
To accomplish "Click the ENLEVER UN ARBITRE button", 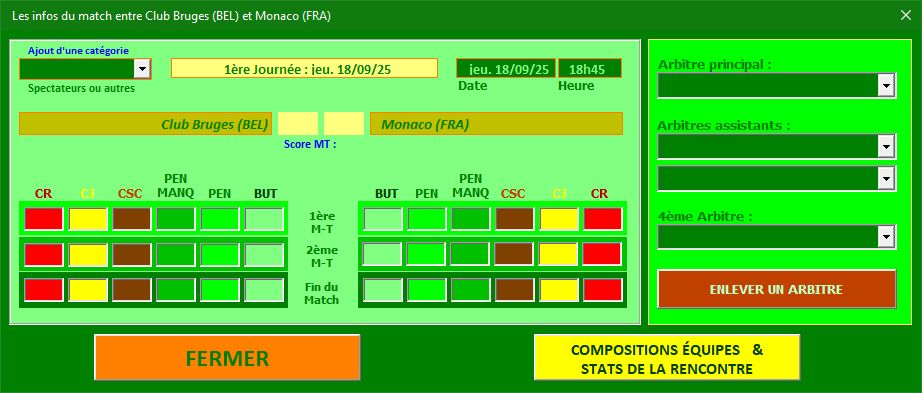I will click(x=776, y=289).
